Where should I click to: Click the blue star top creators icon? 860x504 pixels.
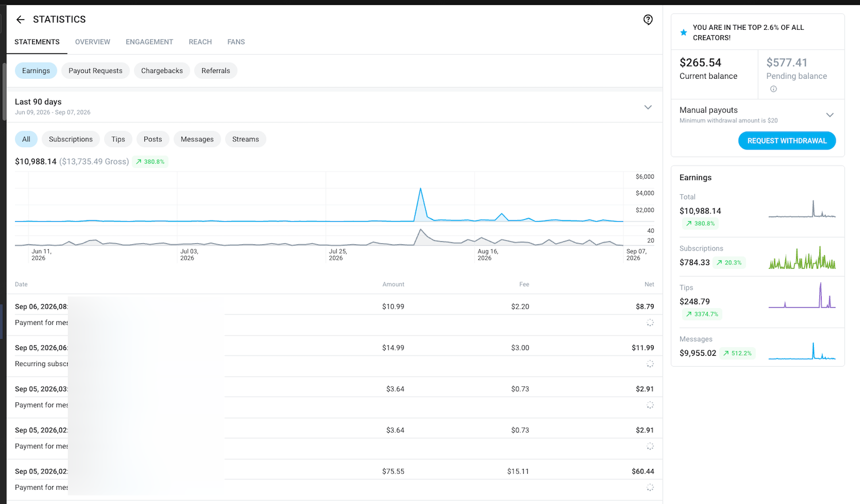point(684,33)
